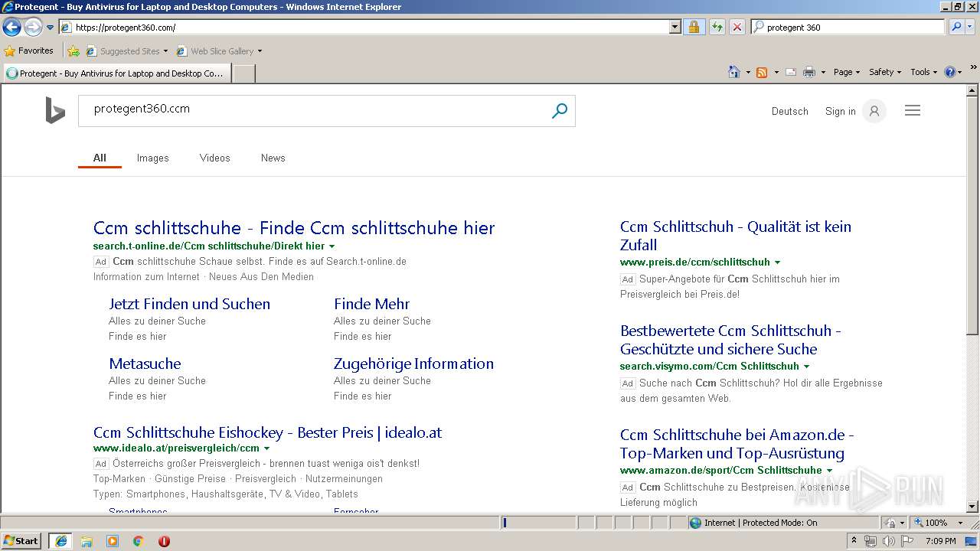
Task: Open 'Bestbewertete Ccm Schlittschuh' visymo ad
Action: pos(730,340)
